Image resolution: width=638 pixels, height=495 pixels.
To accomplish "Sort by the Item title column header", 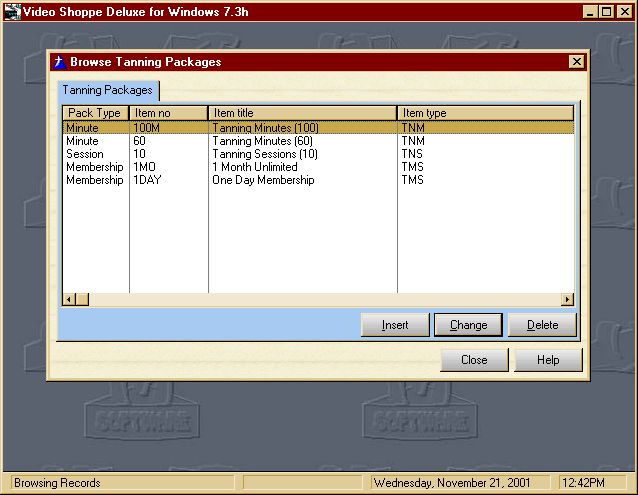I will coord(302,113).
